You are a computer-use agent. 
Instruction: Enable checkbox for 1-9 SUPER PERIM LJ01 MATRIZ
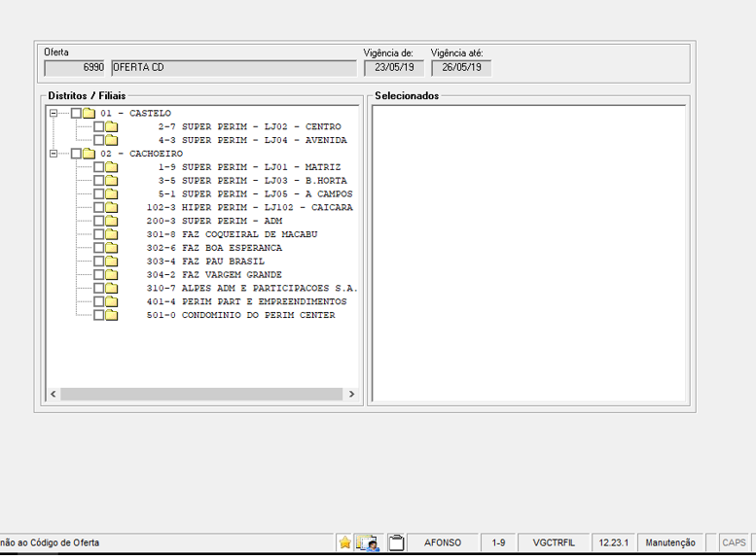tap(99, 167)
